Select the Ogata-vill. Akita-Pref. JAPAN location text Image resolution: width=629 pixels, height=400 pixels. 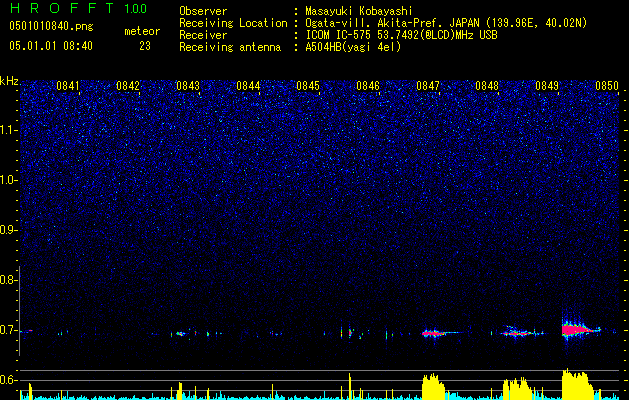coord(445,23)
